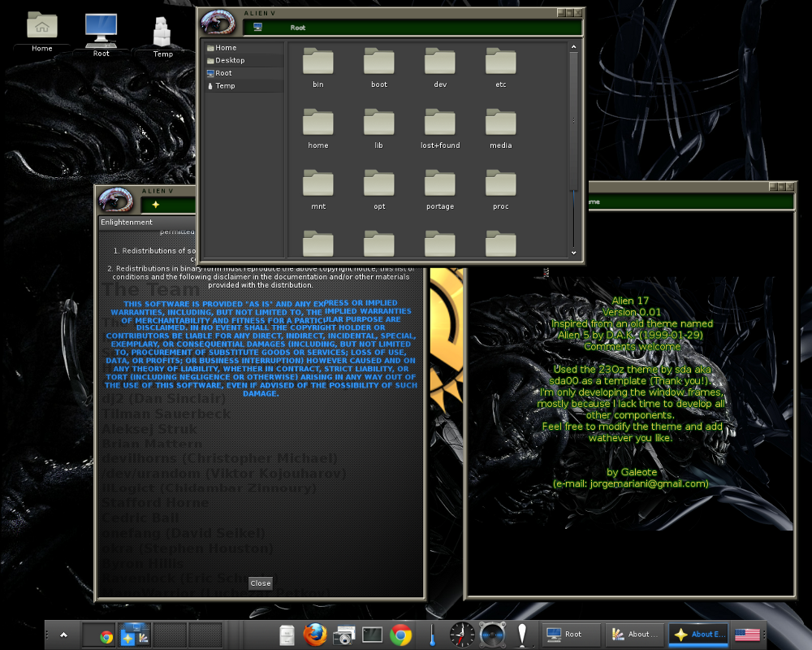Switch to About theme taskbar entry

pyautogui.click(x=635, y=635)
